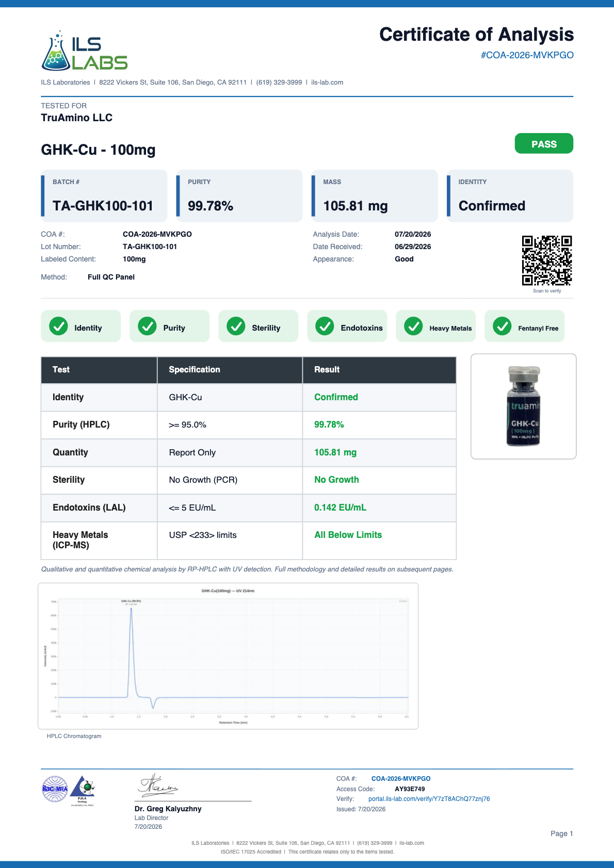Click the All Below Limits result
Image resolution: width=614 pixels, height=868 pixels.
[x=348, y=535]
